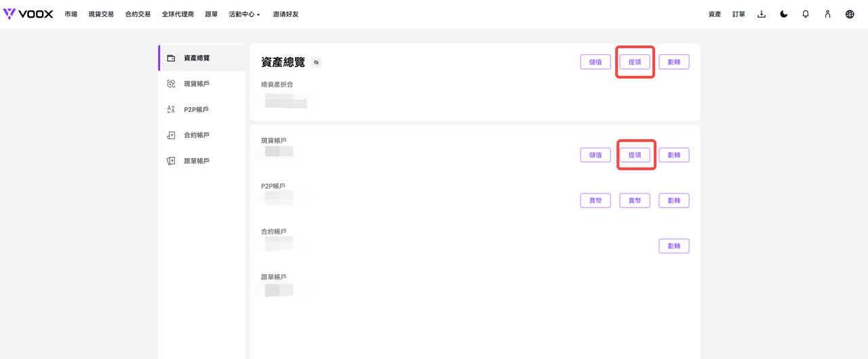868x359 pixels.
Task: Open 資產 in the top-right header
Action: [x=715, y=14]
